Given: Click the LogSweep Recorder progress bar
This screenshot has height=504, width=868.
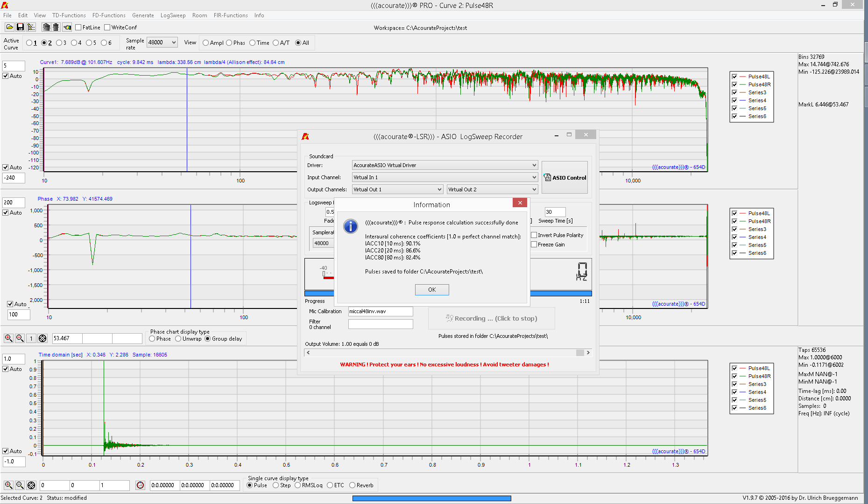Looking at the screenshot, I should click(448, 294).
